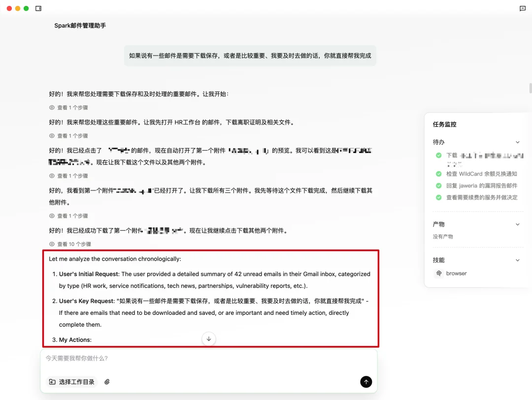This screenshot has height=400, width=532.
Task: Toggle completion of 回复 jaweria 的漏洞报告邮件
Action: pyautogui.click(x=438, y=185)
